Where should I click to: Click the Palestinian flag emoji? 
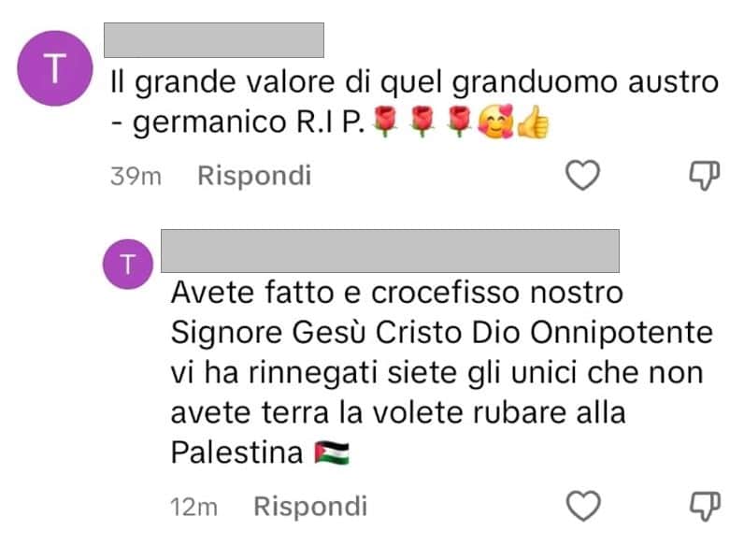coord(332,452)
